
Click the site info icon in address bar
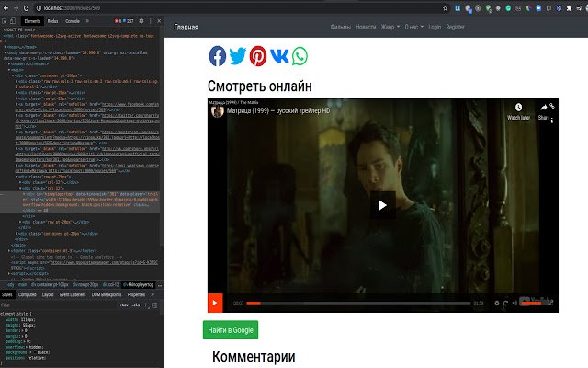coord(39,8)
